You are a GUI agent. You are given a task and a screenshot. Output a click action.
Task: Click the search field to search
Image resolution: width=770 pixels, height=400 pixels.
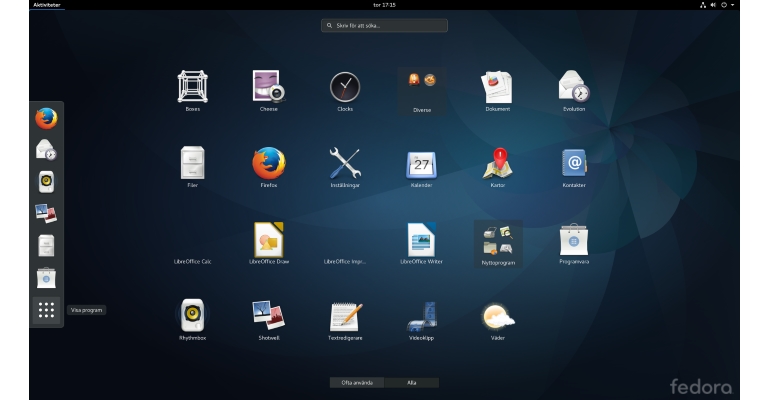click(384, 26)
